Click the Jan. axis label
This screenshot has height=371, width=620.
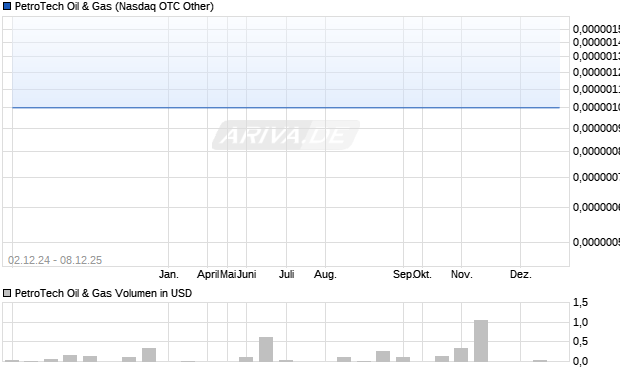pyautogui.click(x=169, y=274)
